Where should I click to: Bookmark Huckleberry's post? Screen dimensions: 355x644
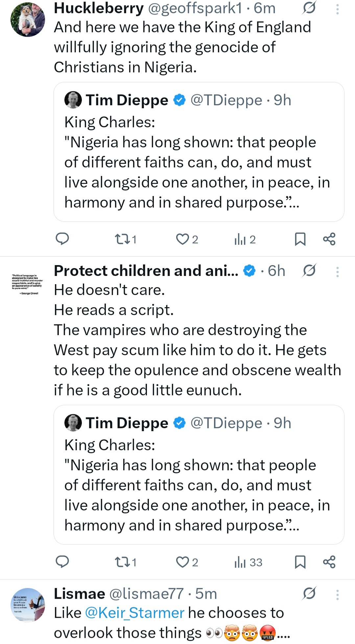tap(300, 239)
